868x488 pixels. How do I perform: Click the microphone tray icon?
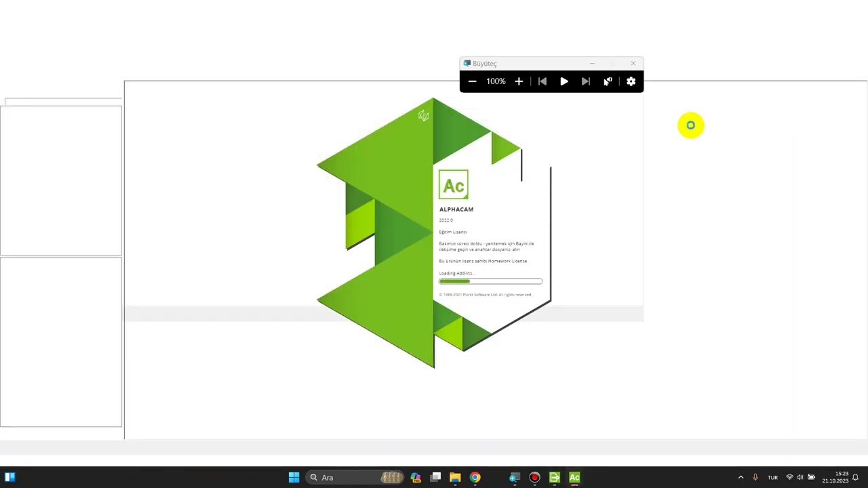pos(755,477)
